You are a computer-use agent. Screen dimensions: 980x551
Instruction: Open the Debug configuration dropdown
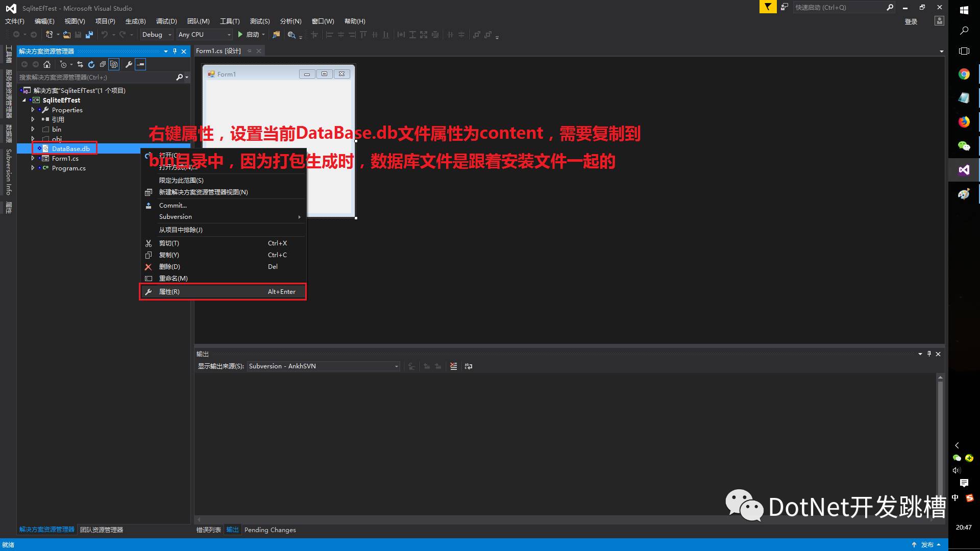[x=157, y=35]
